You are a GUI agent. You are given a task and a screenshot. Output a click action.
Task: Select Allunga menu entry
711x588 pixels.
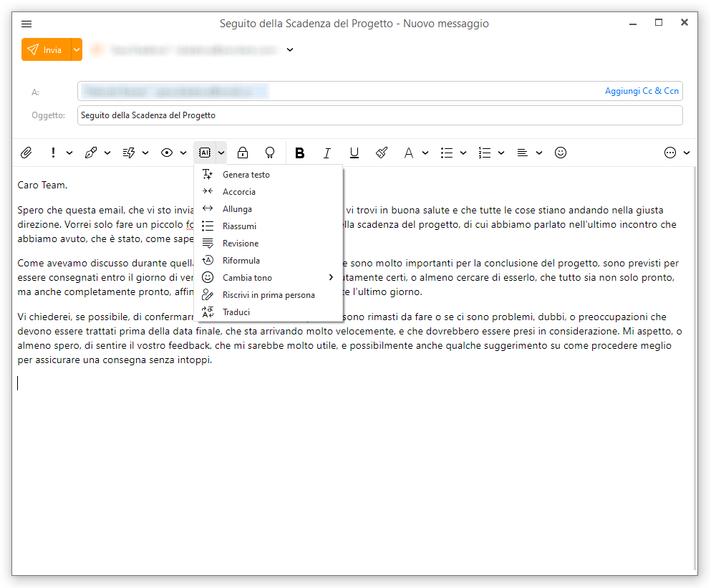[268, 209]
